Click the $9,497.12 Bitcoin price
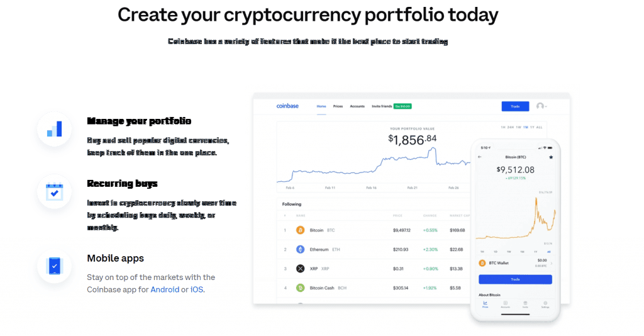This screenshot has width=644, height=336. [402, 230]
